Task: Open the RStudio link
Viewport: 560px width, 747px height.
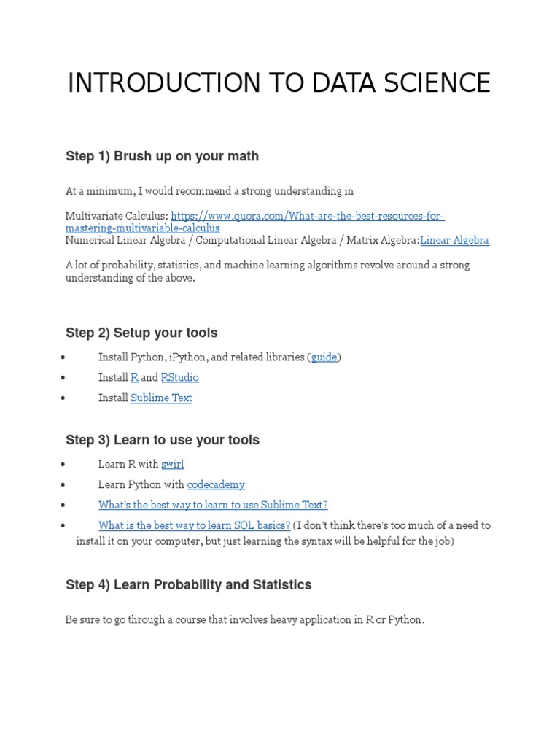Action: tap(179, 378)
